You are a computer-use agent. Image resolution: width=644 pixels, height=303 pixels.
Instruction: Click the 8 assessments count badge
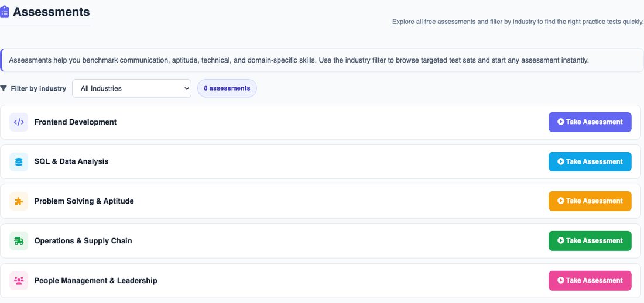(x=227, y=88)
